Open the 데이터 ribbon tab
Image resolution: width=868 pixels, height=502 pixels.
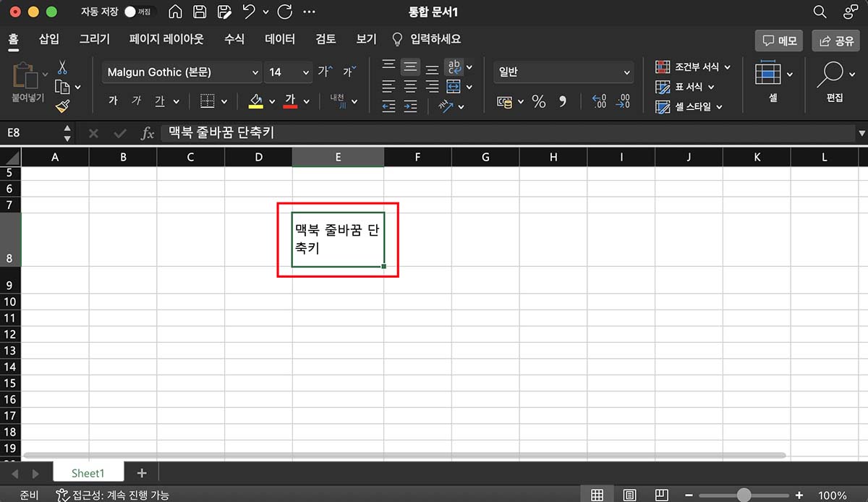[x=280, y=39]
